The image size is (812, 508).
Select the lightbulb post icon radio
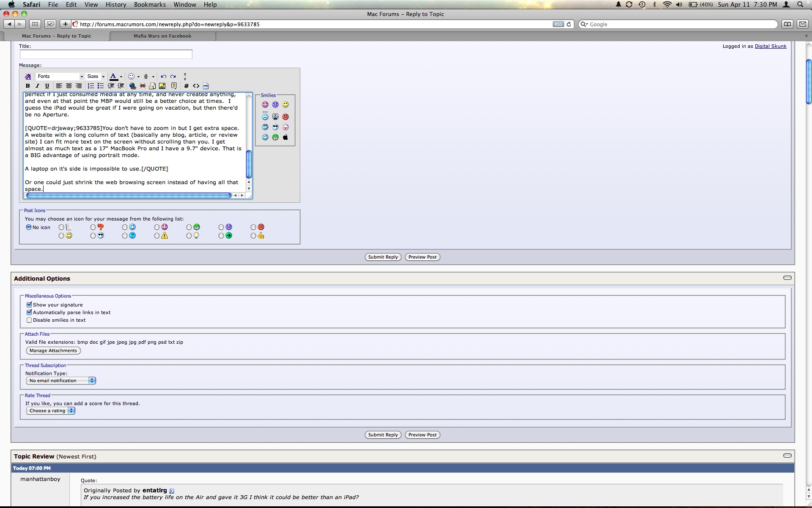pyautogui.click(x=189, y=236)
